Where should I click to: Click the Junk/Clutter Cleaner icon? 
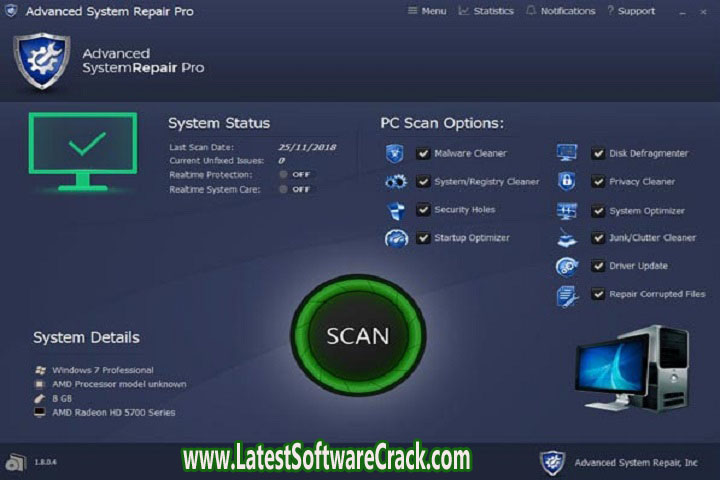pyautogui.click(x=567, y=238)
